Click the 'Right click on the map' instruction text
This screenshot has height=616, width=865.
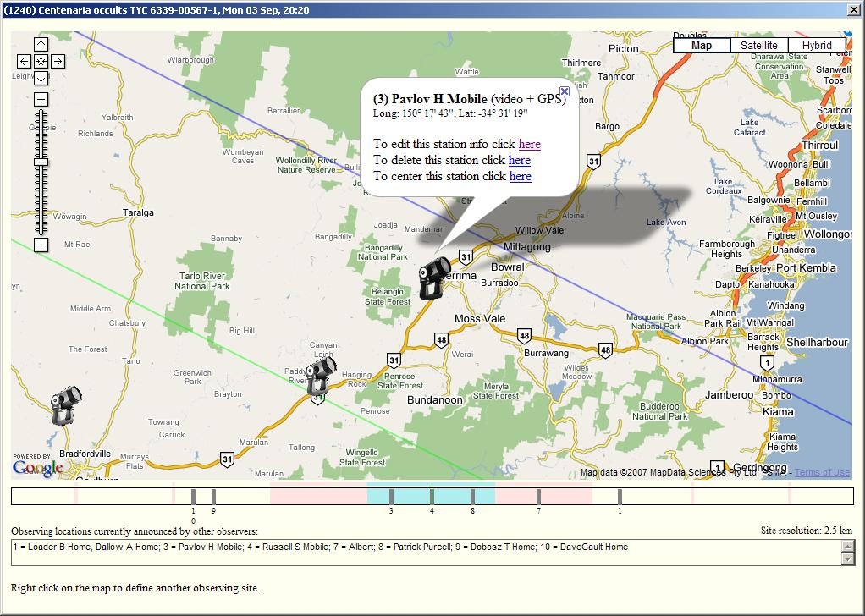point(135,588)
